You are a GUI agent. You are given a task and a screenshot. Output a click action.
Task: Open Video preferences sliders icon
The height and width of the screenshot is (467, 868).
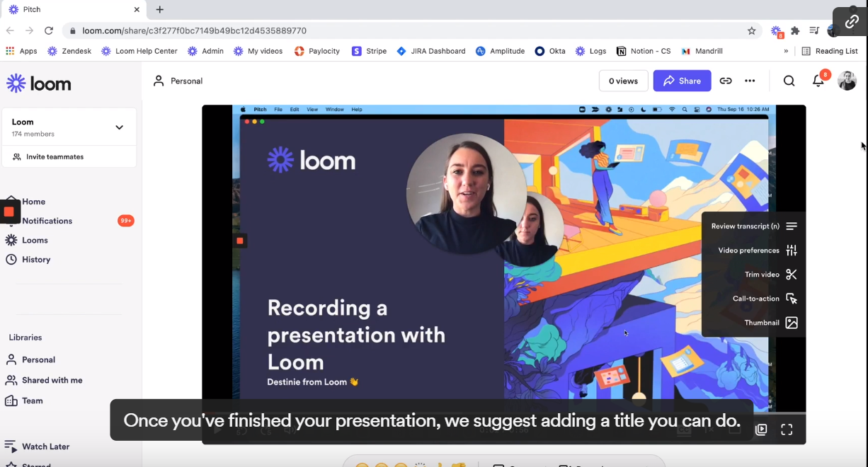tap(792, 250)
